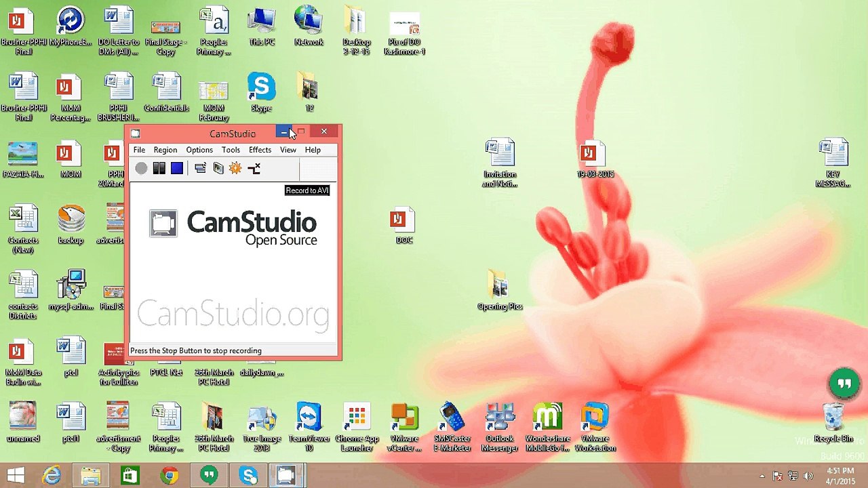Select the mysql-admin desktop icon
The height and width of the screenshot is (488, 868).
(71, 290)
